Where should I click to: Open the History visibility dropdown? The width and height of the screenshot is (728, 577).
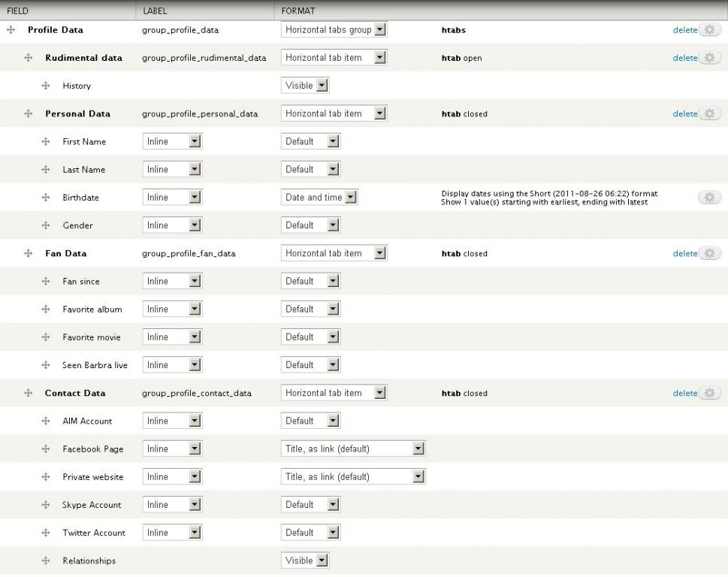coord(306,86)
